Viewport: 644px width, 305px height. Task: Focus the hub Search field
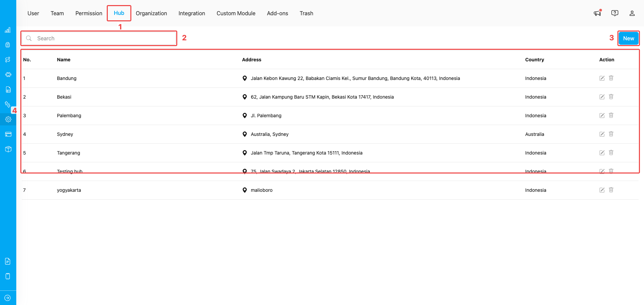tap(99, 38)
